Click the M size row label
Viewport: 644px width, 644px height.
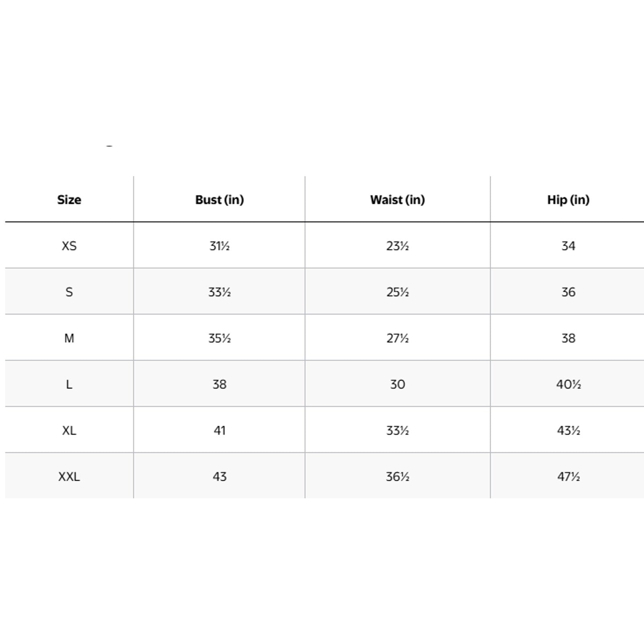tap(69, 338)
